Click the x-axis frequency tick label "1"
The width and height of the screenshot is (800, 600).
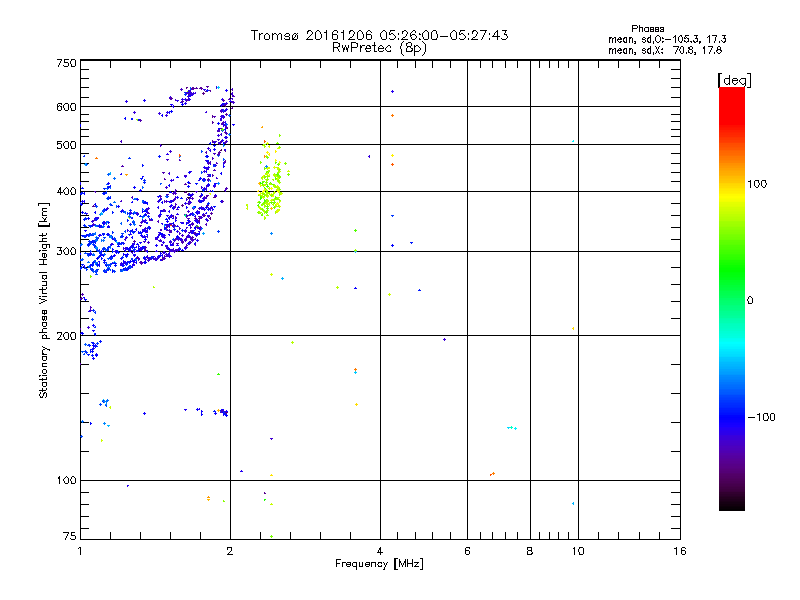[x=80, y=551]
